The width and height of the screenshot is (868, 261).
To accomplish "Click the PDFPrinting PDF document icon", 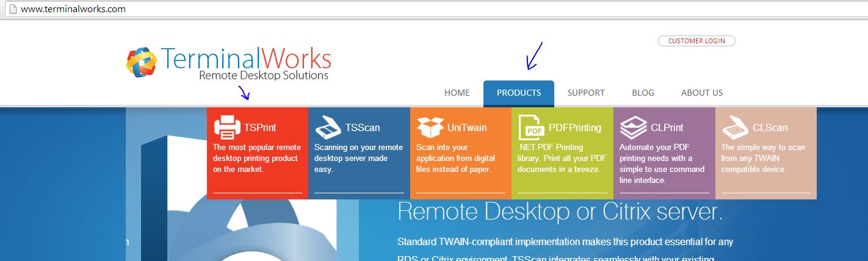I will (x=531, y=127).
